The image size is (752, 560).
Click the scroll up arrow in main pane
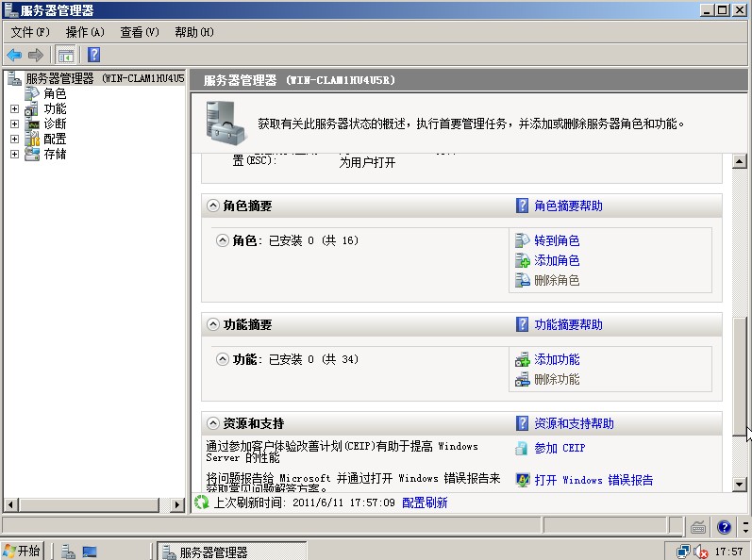click(x=740, y=162)
